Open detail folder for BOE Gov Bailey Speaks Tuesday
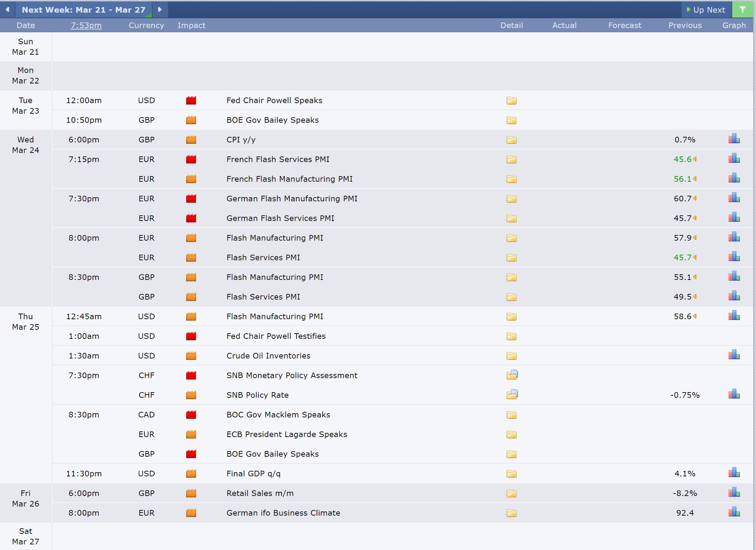 tap(511, 120)
